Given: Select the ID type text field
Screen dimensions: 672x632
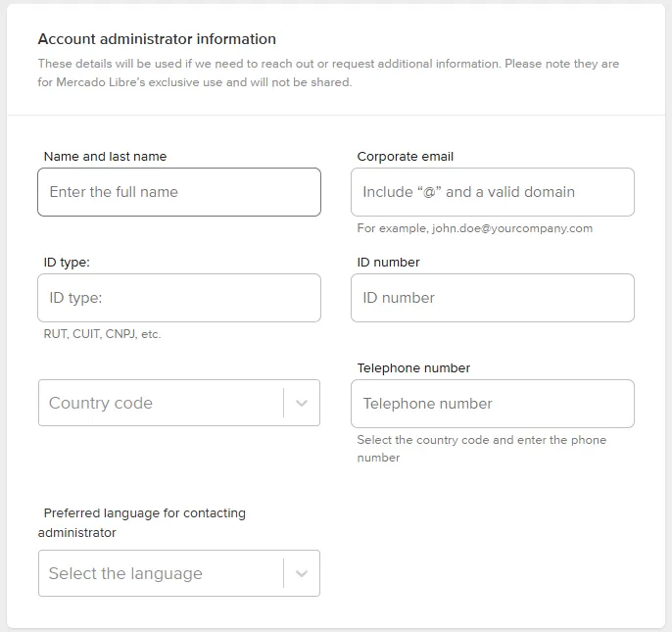Looking at the screenshot, I should (x=179, y=298).
